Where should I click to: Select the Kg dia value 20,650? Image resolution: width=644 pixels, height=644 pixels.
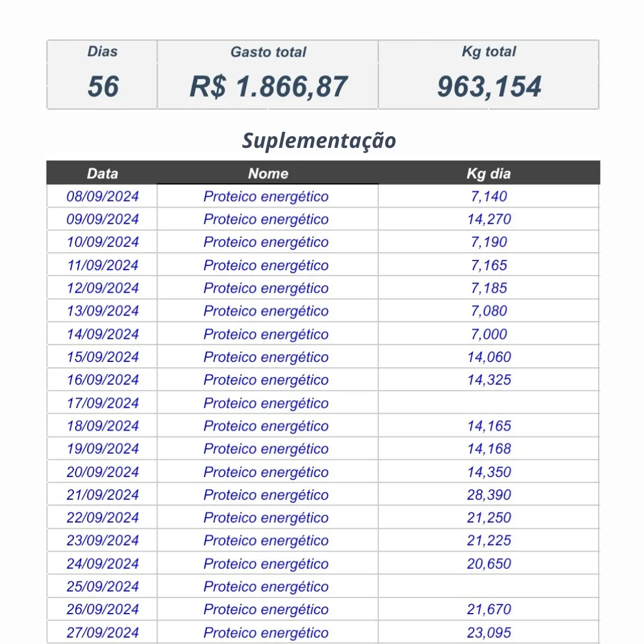[x=489, y=563]
